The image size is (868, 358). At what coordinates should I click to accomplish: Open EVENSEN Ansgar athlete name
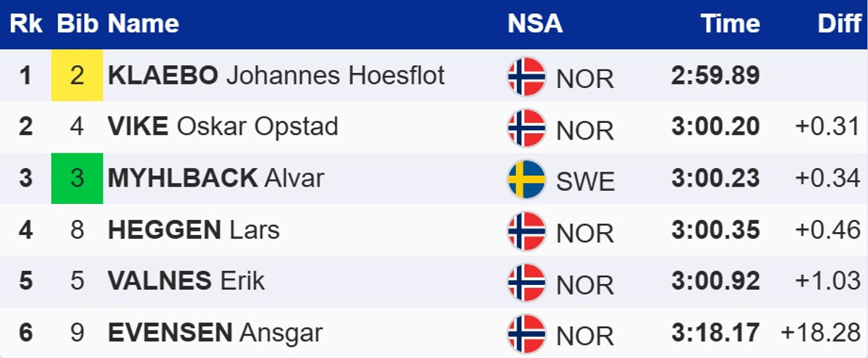(215, 333)
